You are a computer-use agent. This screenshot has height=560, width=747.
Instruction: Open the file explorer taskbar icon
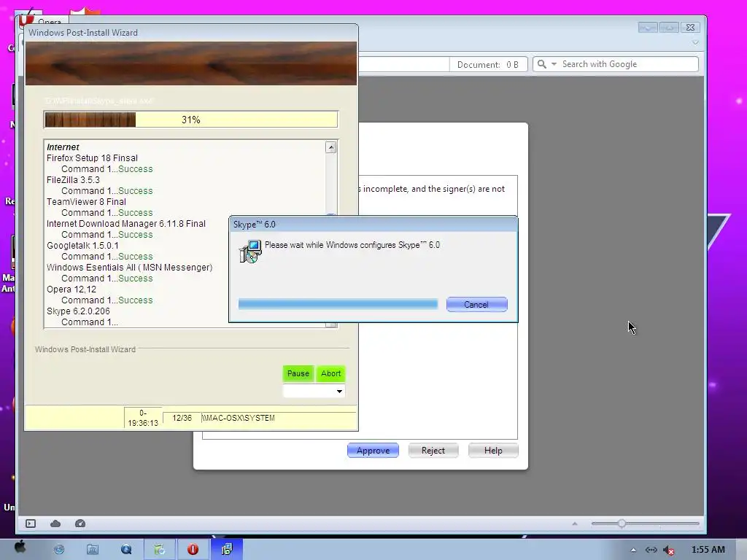93,550
